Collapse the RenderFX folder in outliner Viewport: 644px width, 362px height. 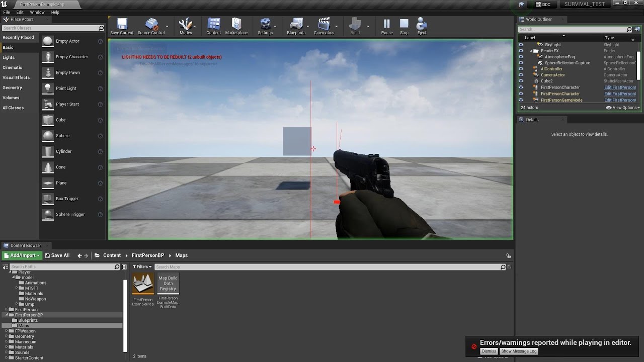531,51
